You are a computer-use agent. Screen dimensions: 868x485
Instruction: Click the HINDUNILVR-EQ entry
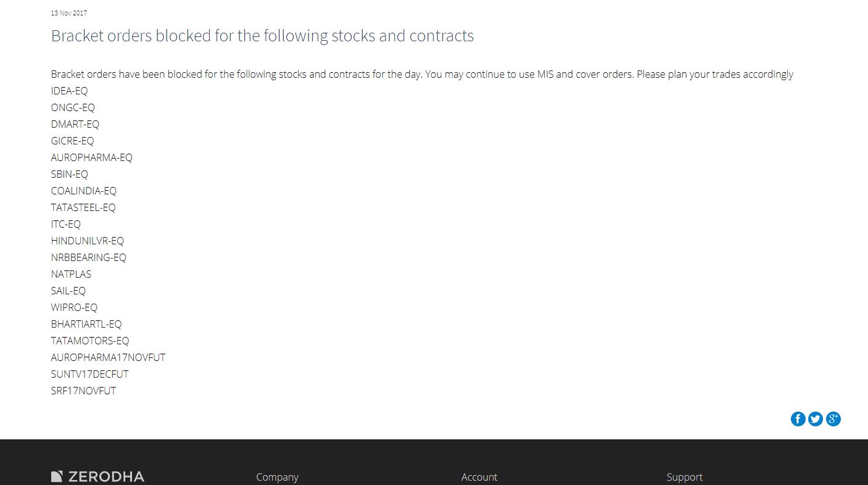[x=88, y=241]
